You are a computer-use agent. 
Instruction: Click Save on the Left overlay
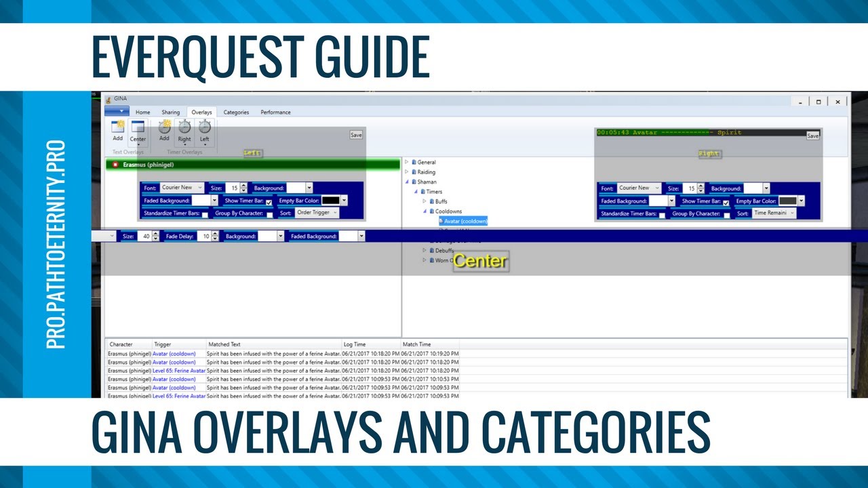(x=356, y=135)
